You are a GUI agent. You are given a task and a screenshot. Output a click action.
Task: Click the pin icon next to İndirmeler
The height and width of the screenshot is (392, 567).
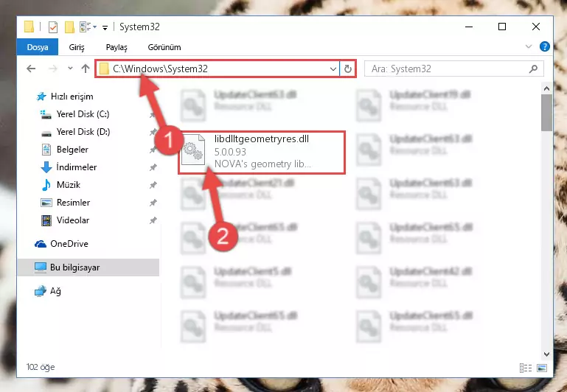pyautogui.click(x=153, y=168)
